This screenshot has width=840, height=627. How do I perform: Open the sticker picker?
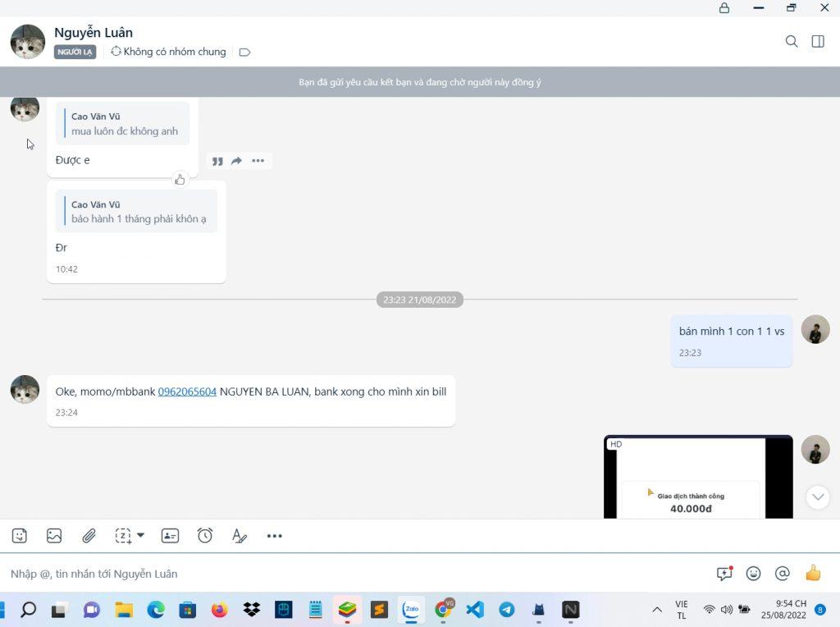pos(20,536)
